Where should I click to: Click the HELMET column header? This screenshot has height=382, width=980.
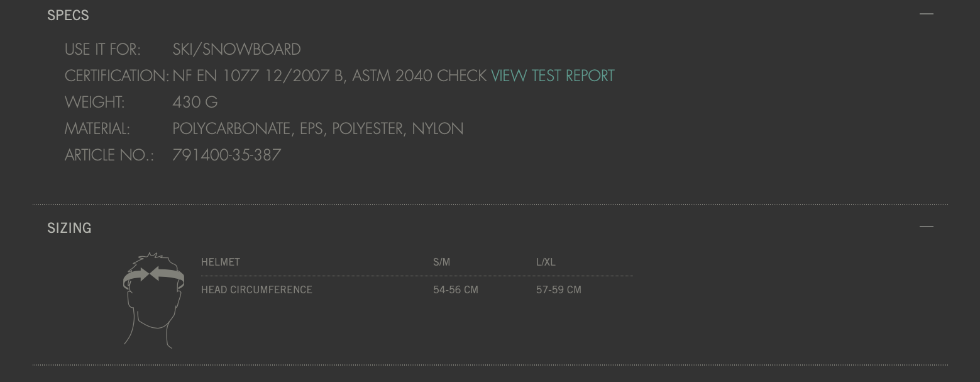221,262
